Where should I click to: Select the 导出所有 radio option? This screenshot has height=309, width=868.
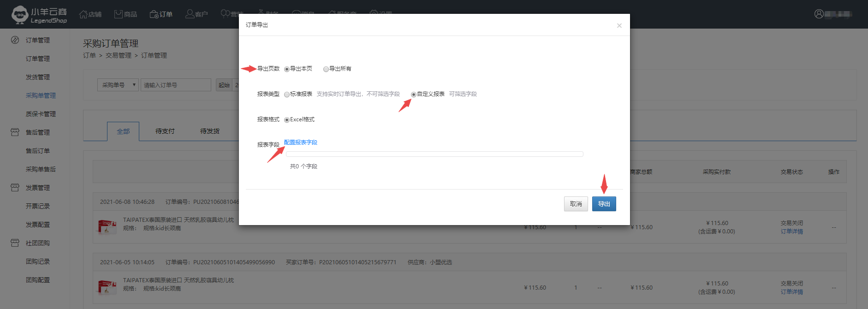[326, 69]
